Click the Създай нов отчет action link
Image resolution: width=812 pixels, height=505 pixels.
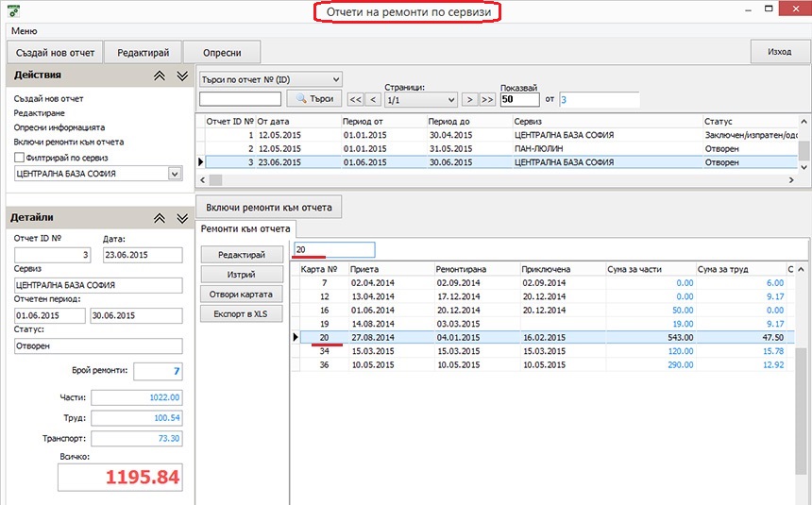[49, 98]
